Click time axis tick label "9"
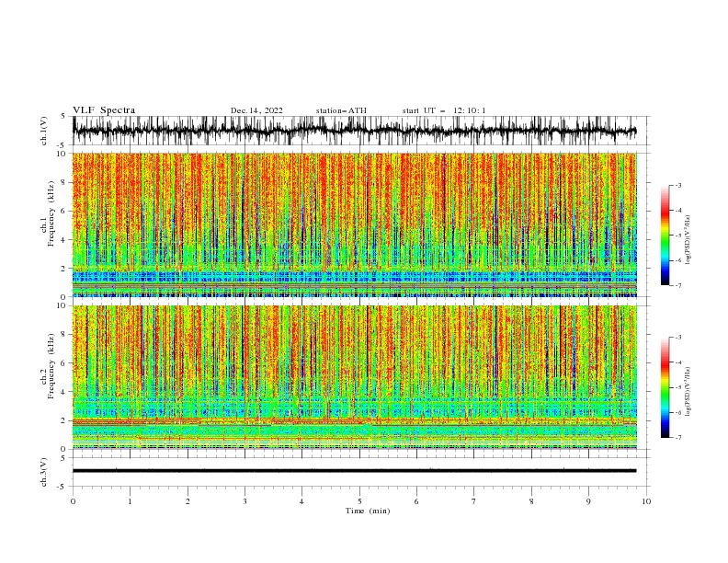The width and height of the screenshot is (728, 563). click(x=588, y=501)
